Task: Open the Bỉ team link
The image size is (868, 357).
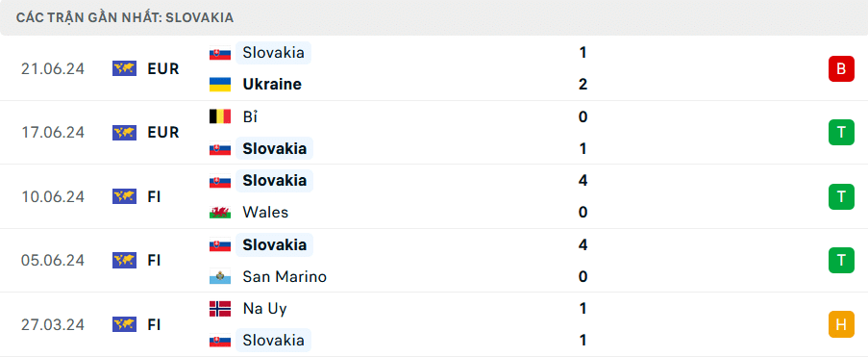Action: [250, 117]
